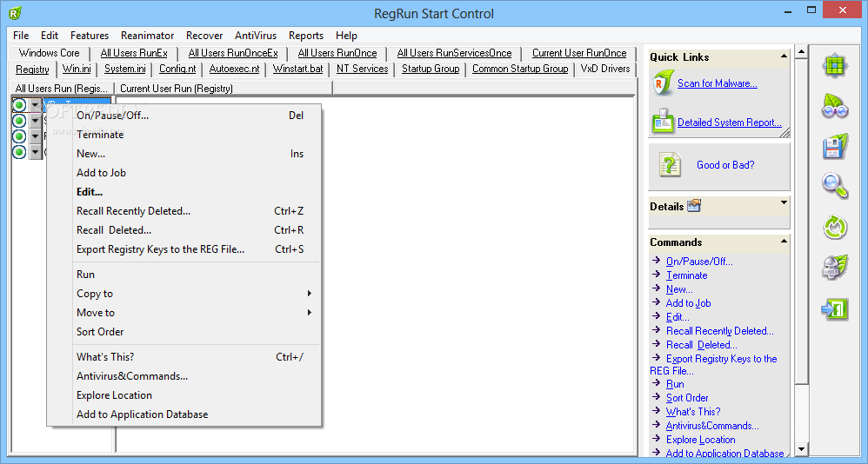Click Add to Job link in Commands panel
This screenshot has height=464, width=868.
tap(688, 303)
